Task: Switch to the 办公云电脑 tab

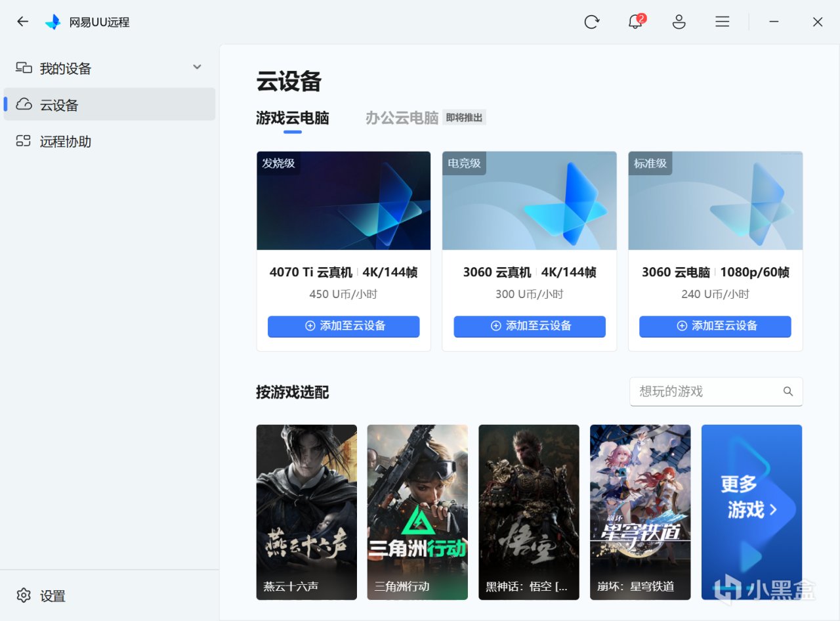Action: 402,118
